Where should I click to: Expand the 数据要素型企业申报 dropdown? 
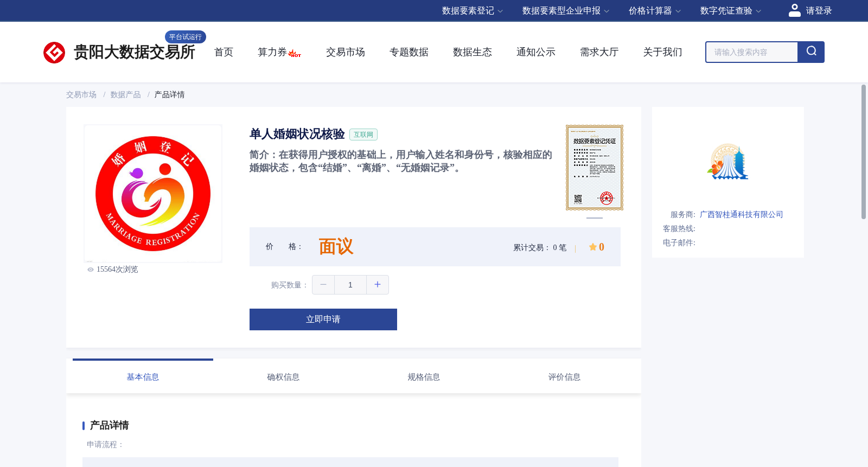pos(565,11)
